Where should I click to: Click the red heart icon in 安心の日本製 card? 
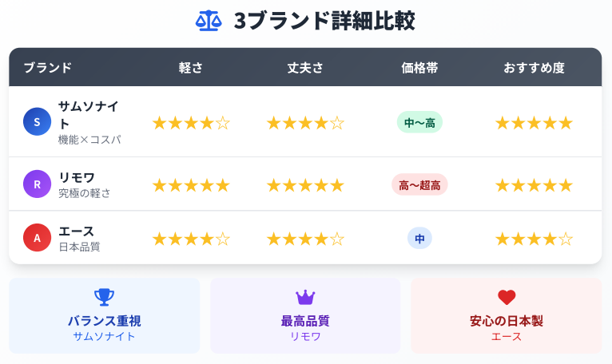pos(507,297)
